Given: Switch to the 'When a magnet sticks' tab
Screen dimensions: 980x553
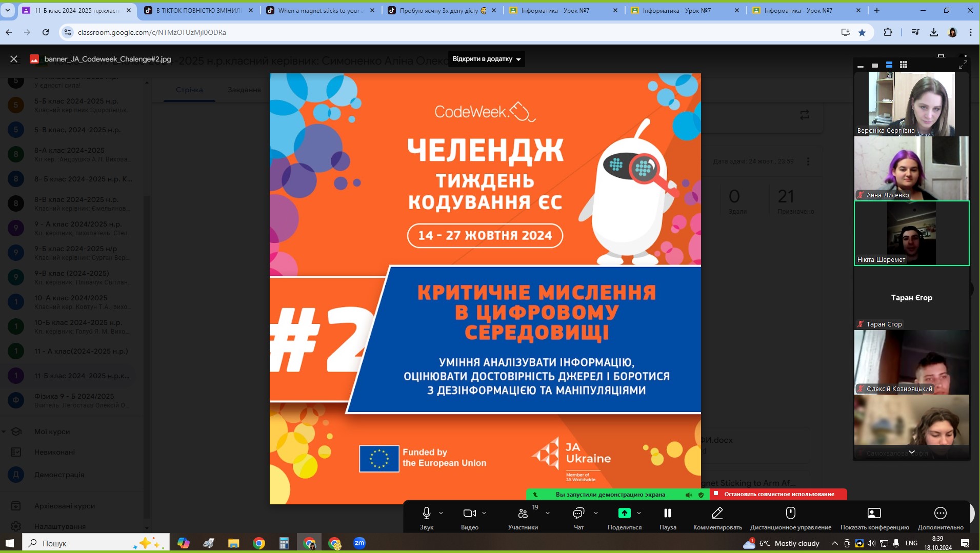Looking at the screenshot, I should [x=320, y=10].
